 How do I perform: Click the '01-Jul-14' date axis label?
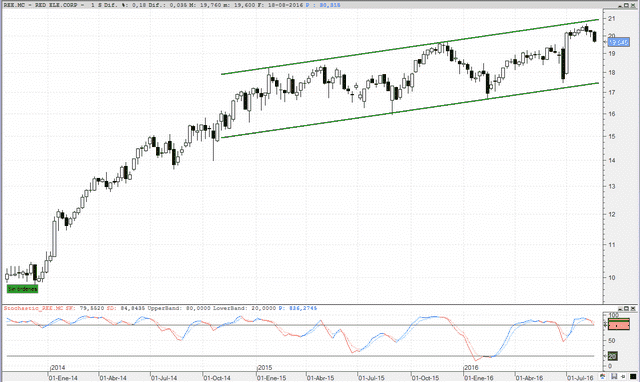[x=164, y=378]
